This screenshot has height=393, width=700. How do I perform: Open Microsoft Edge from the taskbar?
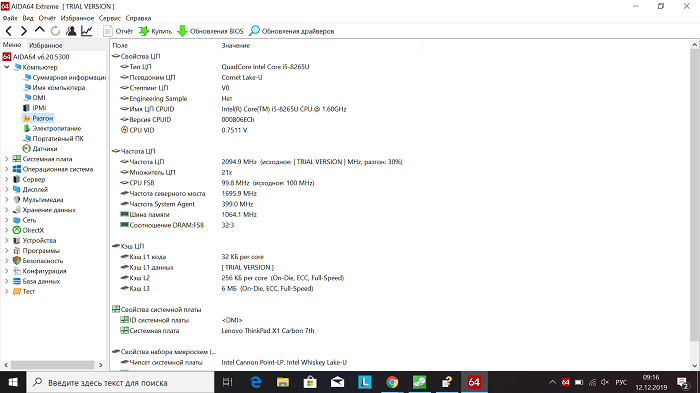coord(255,382)
